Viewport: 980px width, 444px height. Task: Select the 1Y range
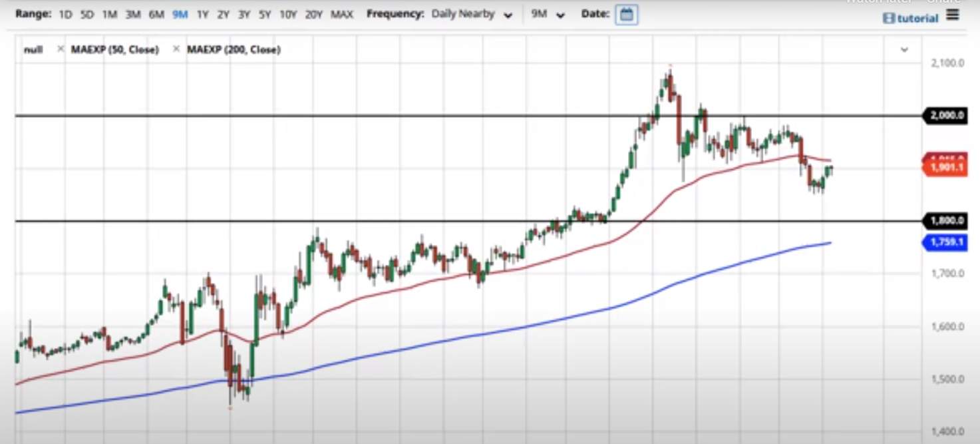(202, 14)
